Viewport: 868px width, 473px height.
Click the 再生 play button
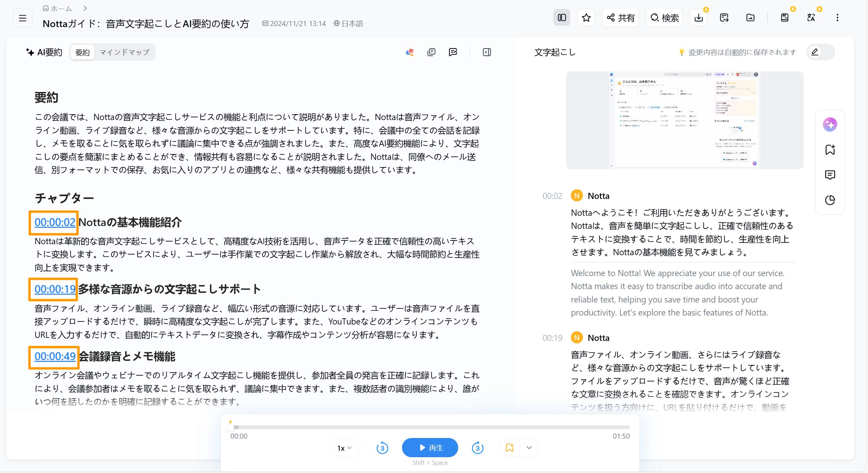[x=430, y=448]
